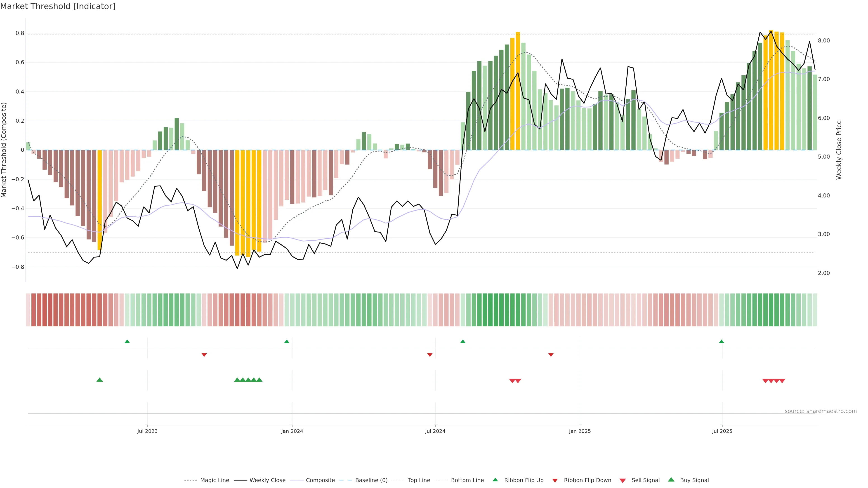Image resolution: width=868 pixels, height=488 pixels.
Task: Click the first green buy signal triangle
Action: (x=99, y=380)
